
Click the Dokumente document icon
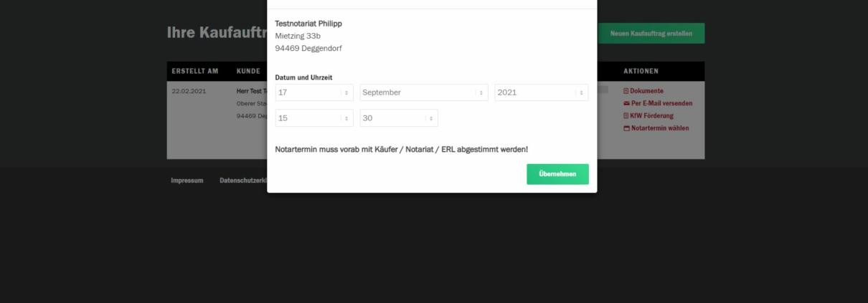(626, 91)
